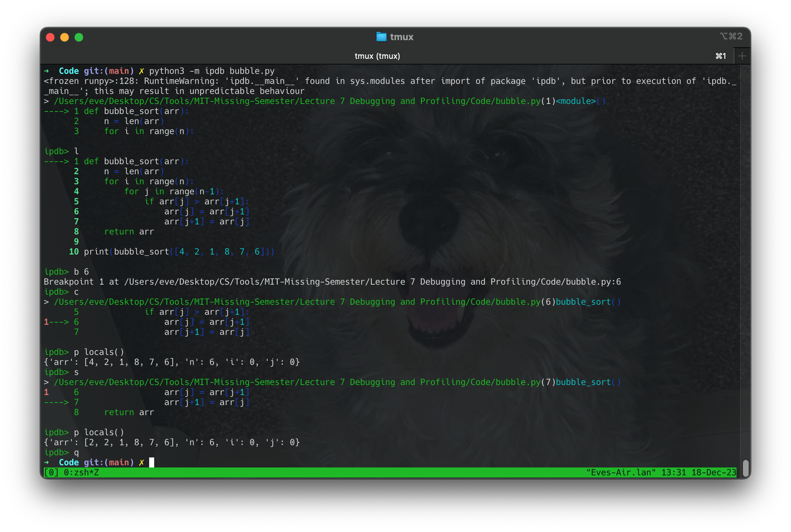Toggle fullscreen with the green traffic light

[79, 37]
